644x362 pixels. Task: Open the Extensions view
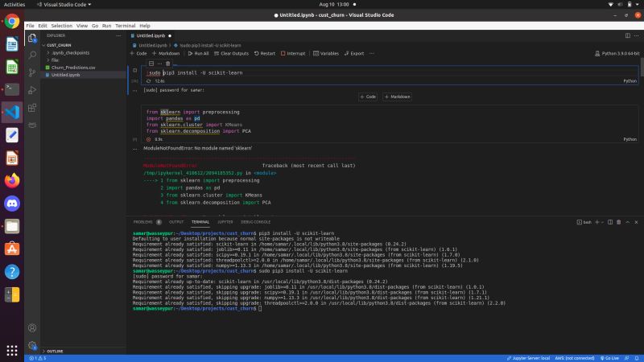click(32, 108)
